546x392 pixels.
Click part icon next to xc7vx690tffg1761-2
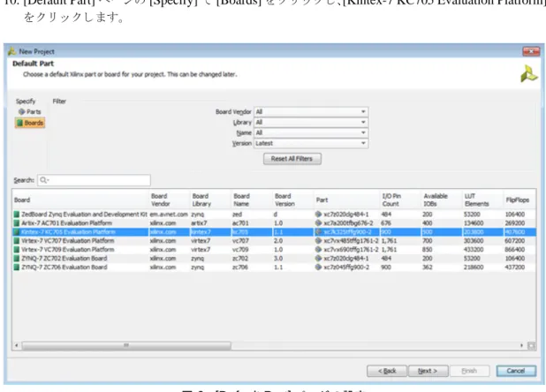318,249
